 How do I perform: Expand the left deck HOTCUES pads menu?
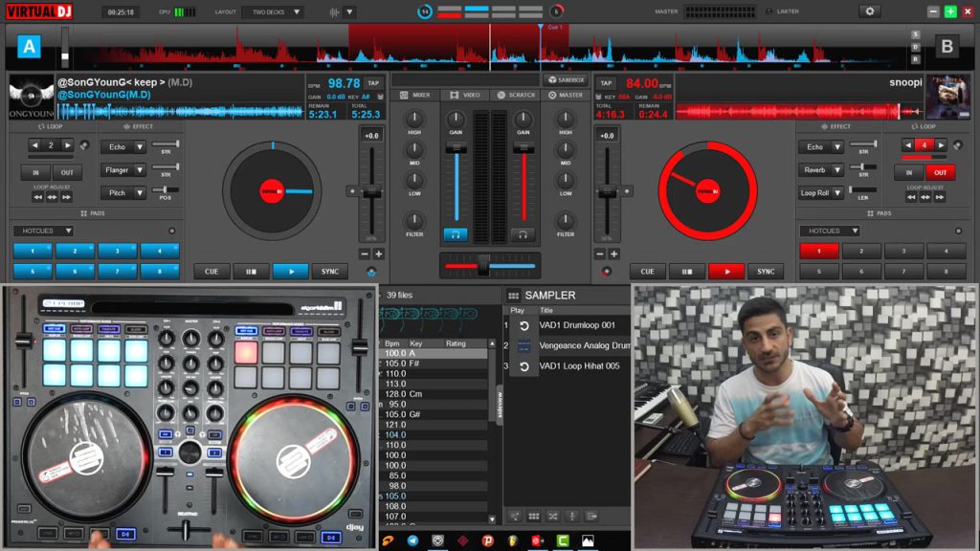pyautogui.click(x=43, y=231)
